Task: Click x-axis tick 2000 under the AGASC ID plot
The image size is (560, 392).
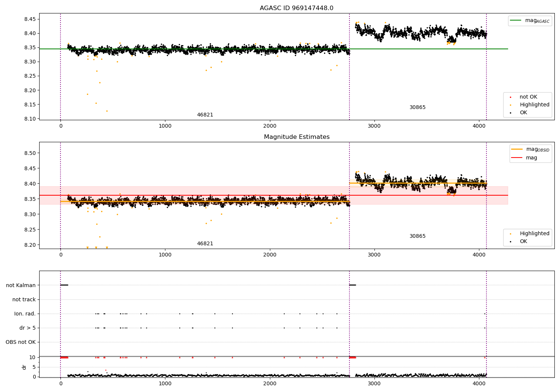Action: 270,126
